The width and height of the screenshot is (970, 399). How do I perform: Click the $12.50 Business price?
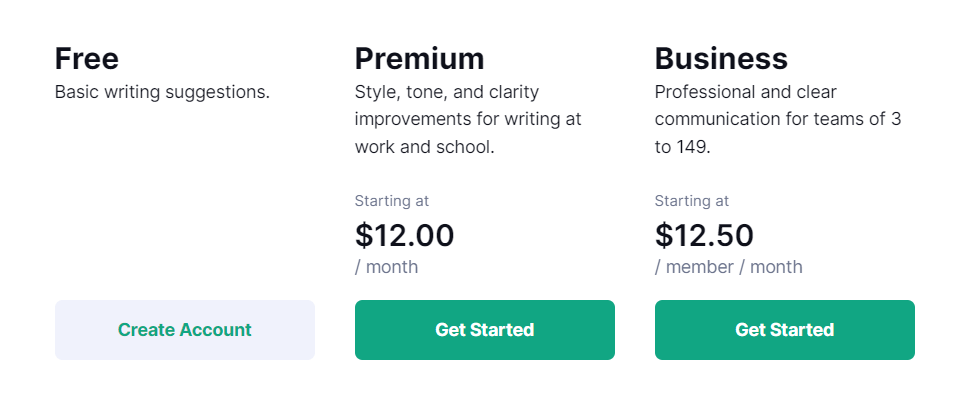(705, 235)
